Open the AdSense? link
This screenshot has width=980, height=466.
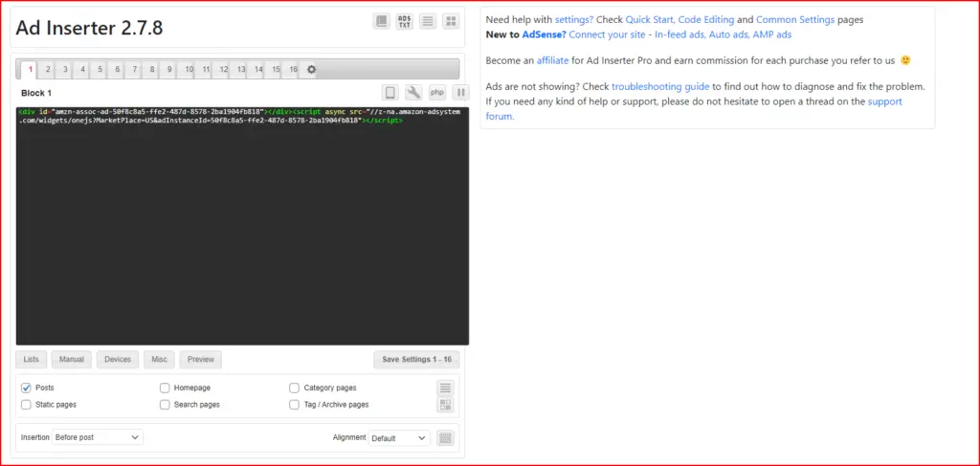(544, 35)
